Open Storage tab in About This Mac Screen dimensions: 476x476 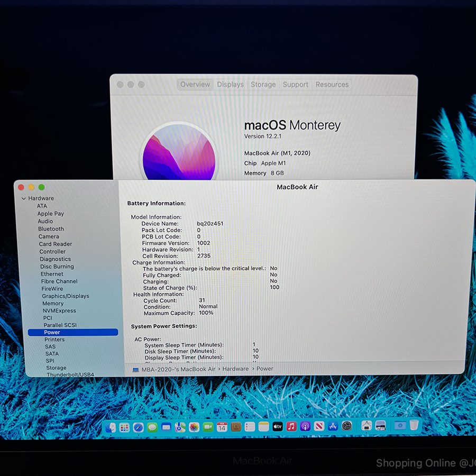click(x=263, y=85)
